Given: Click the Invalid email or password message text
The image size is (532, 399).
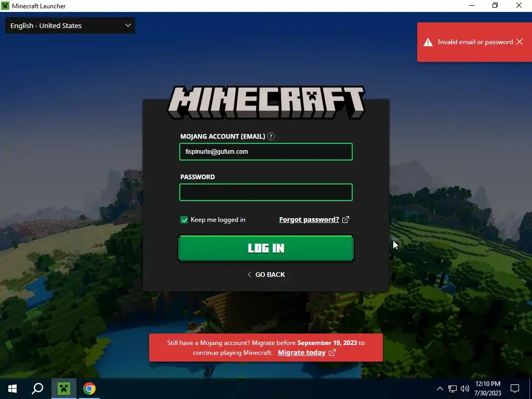Looking at the screenshot, I should (x=475, y=42).
